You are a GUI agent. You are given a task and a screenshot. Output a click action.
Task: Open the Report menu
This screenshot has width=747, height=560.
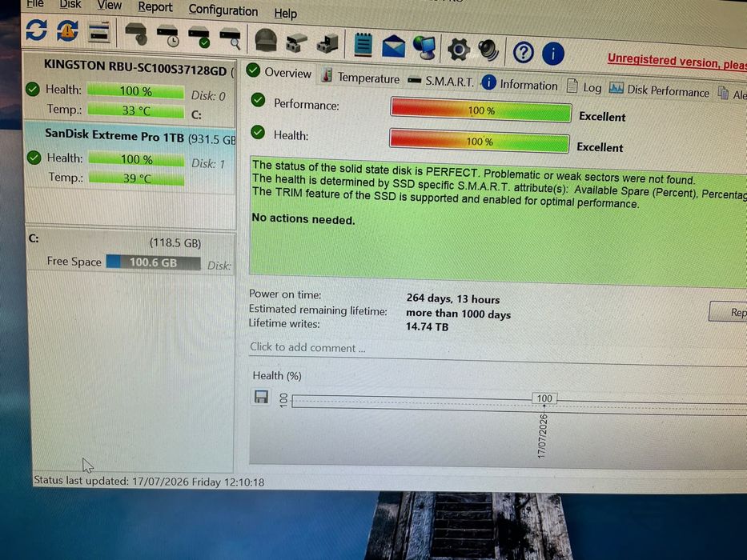(x=155, y=7)
